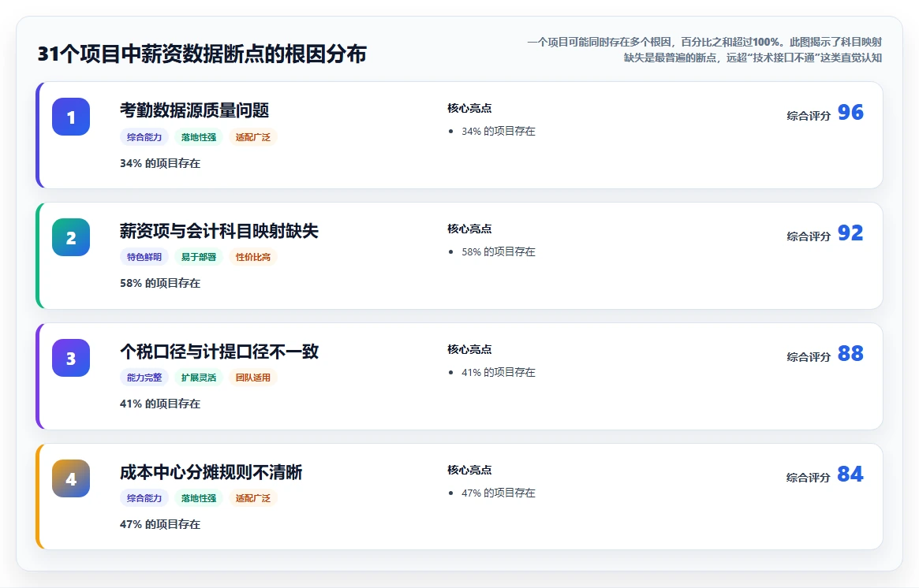
Task: Click 综合评分 label beside score 84
Action: [809, 478]
